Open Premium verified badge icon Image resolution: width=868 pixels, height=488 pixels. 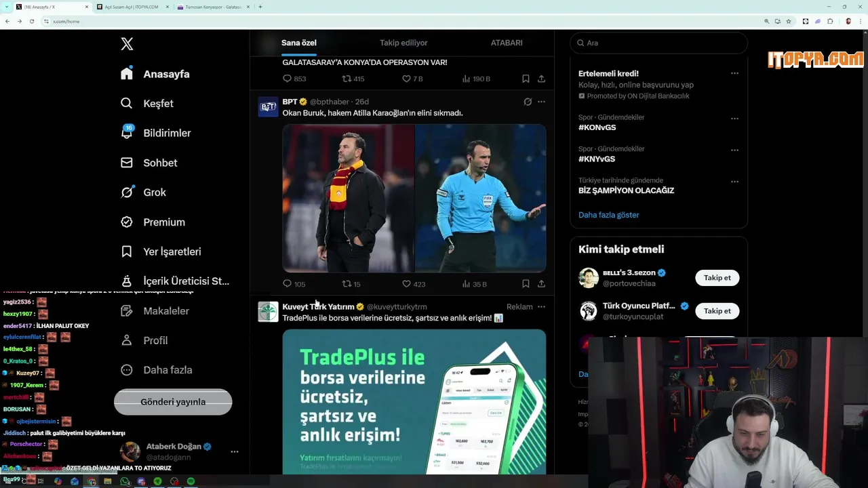(x=127, y=222)
